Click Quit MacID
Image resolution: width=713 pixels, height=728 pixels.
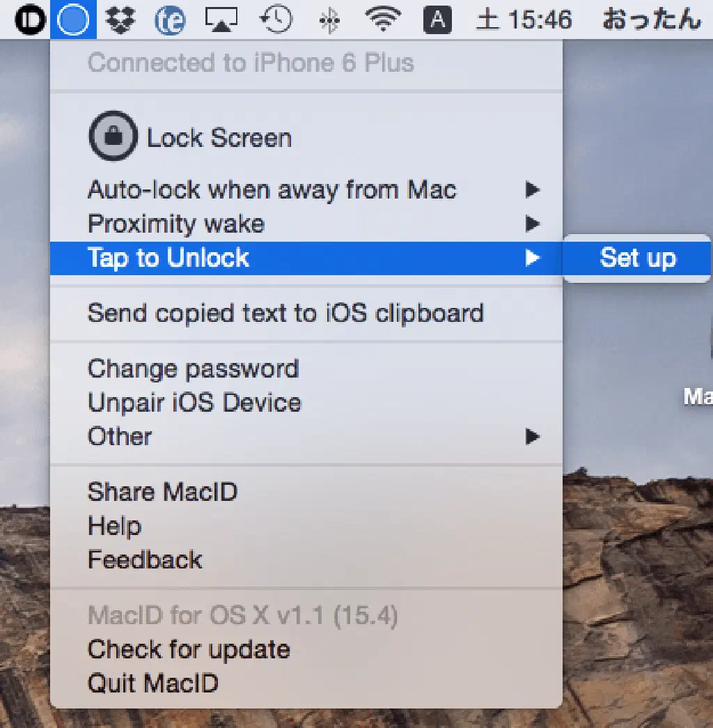pos(153,683)
